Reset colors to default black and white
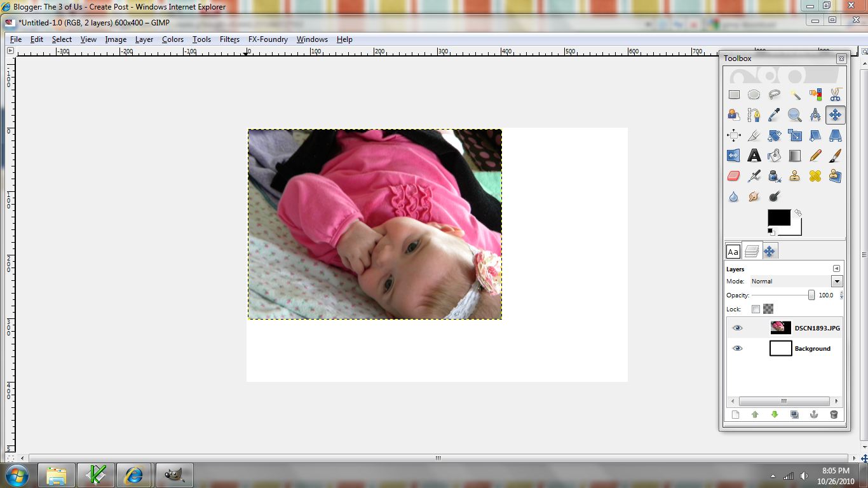The image size is (868, 488). (x=771, y=232)
